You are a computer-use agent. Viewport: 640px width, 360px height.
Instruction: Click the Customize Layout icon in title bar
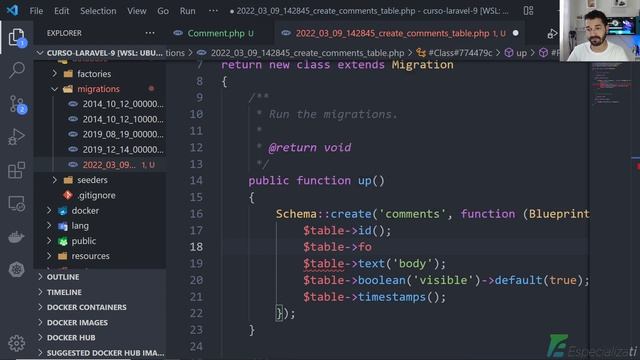529,11
